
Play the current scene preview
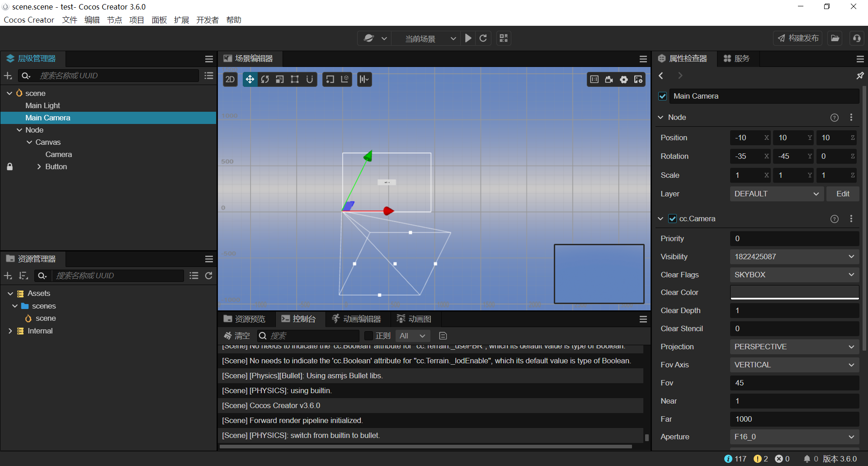(468, 38)
